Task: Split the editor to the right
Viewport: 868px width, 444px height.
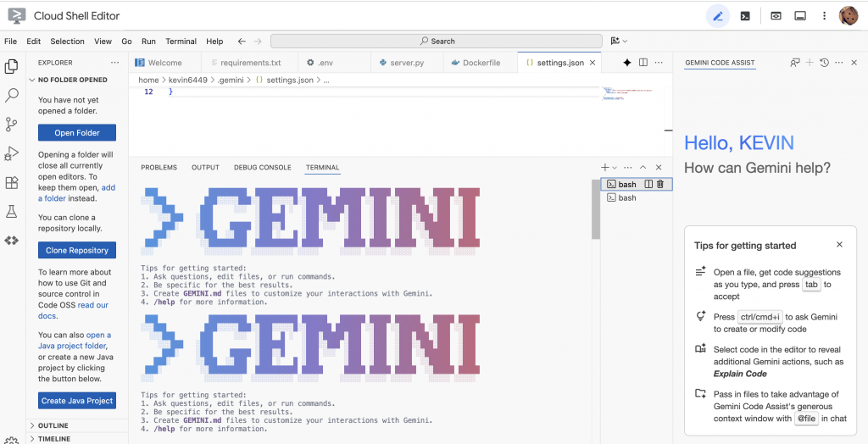Action: pyautogui.click(x=643, y=63)
